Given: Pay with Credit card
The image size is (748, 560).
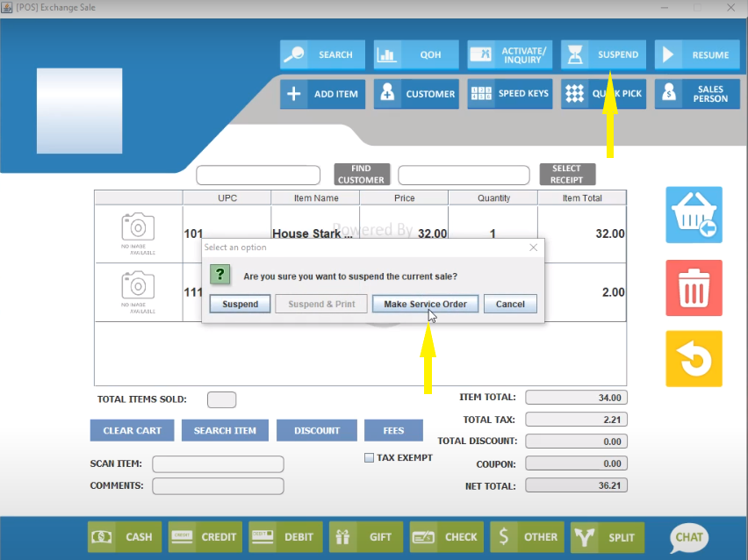Looking at the screenshot, I should tap(205, 537).
